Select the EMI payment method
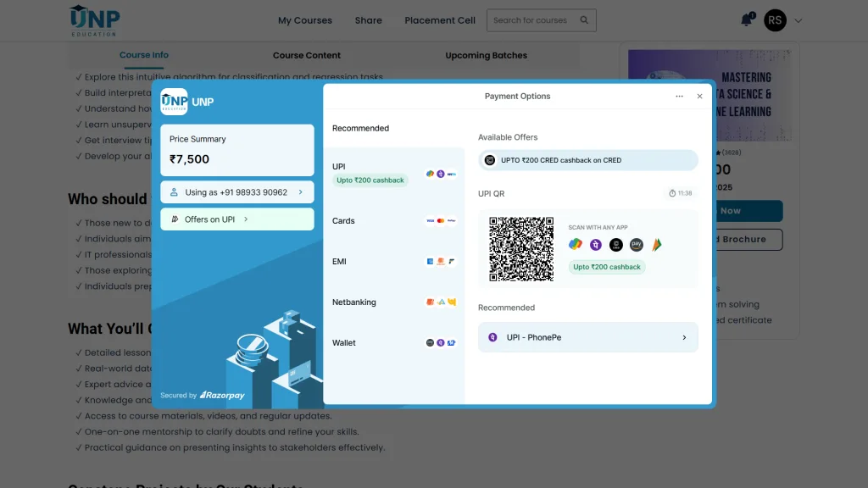Viewport: 868px width, 488px height. (393, 261)
